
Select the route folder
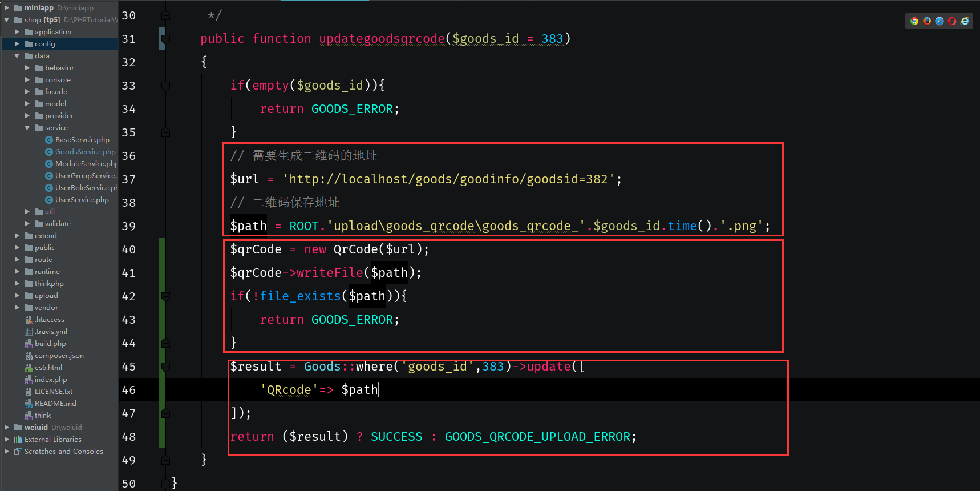(43, 260)
